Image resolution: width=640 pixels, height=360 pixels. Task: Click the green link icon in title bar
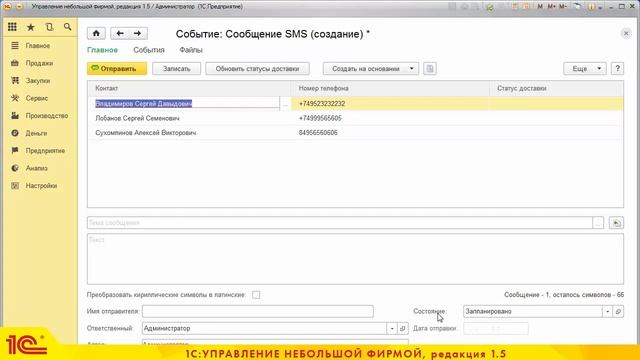point(489,7)
